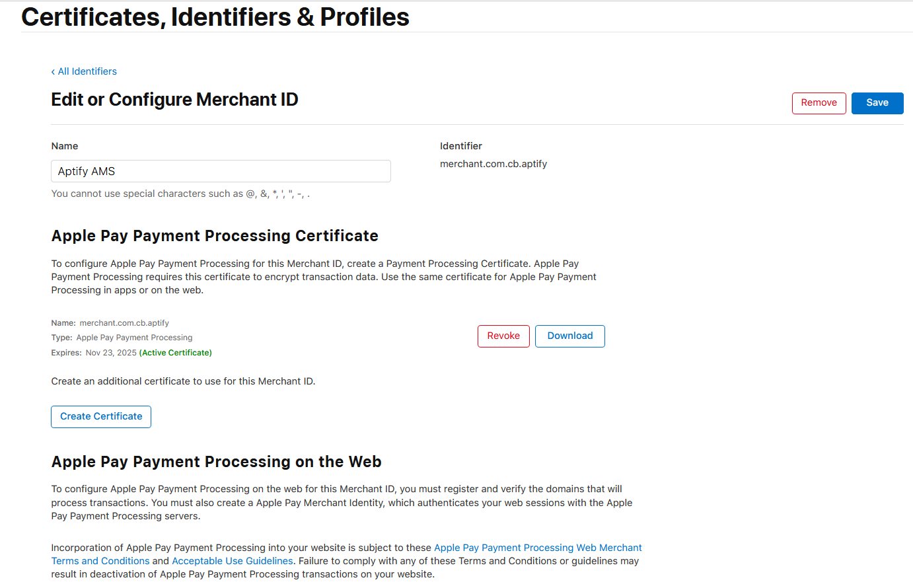Select the identifier merchant.com.cb.aptify text
The height and width of the screenshot is (588, 913).
coord(493,164)
